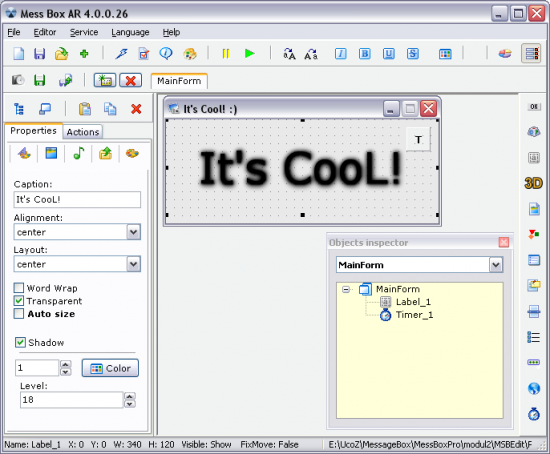Open project with the yellow folder icon
Image resolution: width=550 pixels, height=454 pixels.
61,54
